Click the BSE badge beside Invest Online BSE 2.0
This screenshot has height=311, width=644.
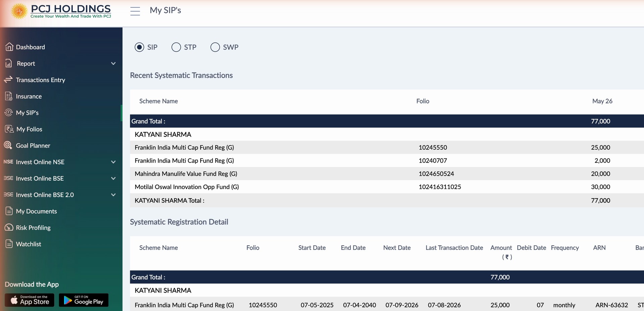point(8,195)
